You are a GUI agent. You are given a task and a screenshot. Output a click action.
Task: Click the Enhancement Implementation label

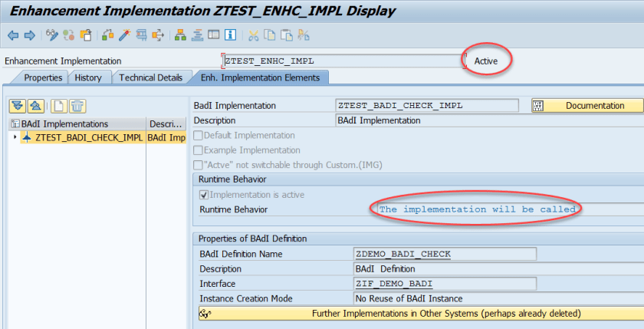[63, 61]
